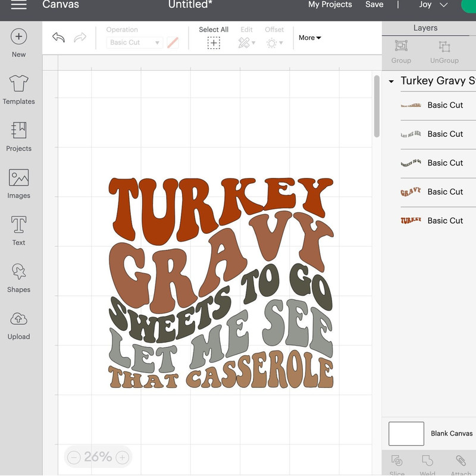
Task: Click the New project plus icon
Action: coord(18,37)
